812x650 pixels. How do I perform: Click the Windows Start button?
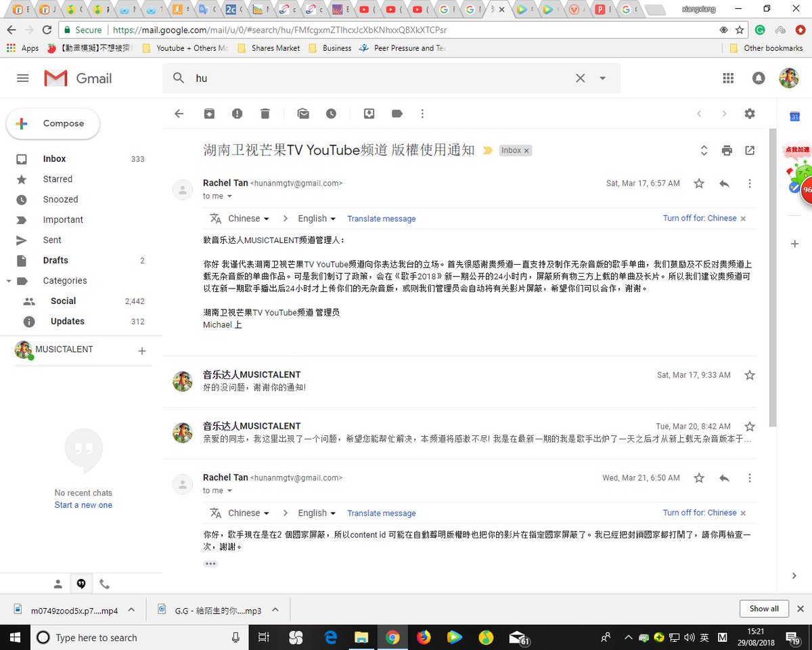tap(14, 637)
